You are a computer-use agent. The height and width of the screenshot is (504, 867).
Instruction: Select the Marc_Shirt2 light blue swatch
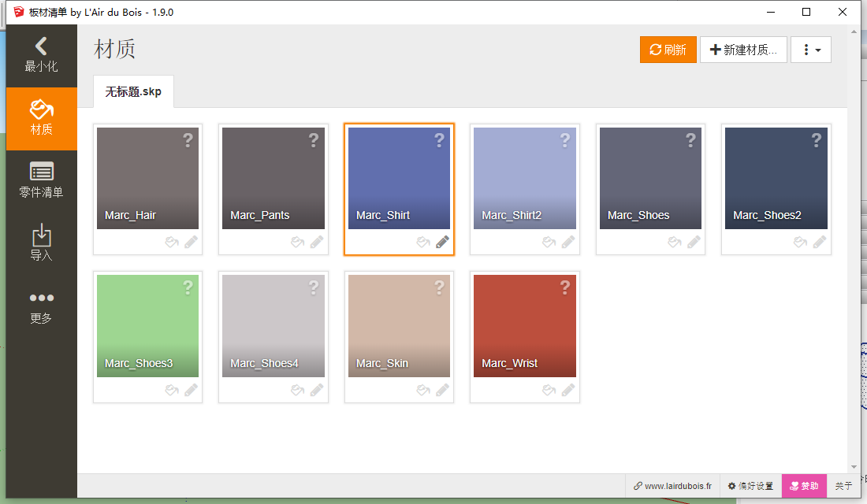pyautogui.click(x=525, y=178)
